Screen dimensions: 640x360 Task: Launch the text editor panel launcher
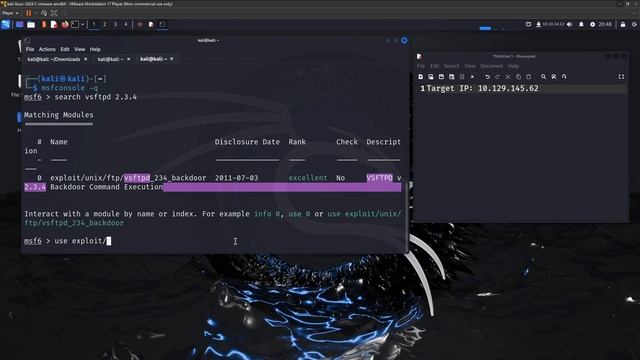click(53, 24)
